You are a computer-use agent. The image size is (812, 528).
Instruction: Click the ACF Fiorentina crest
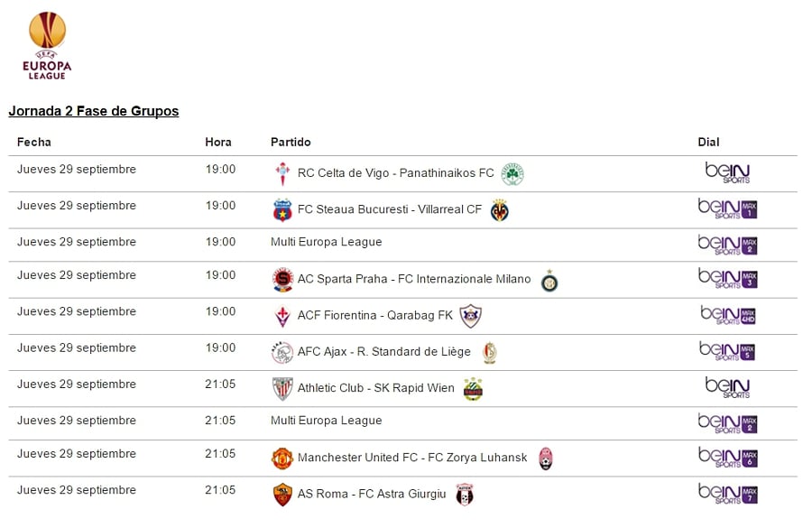coord(282,317)
